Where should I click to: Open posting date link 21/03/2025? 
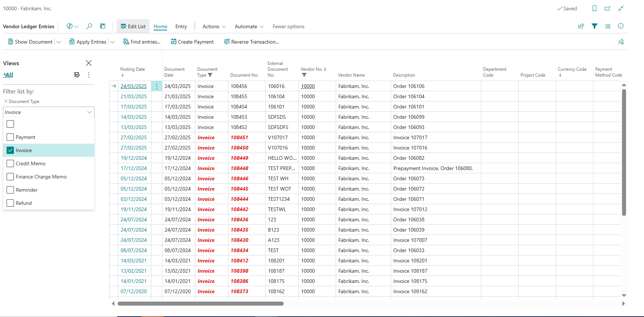[x=134, y=96]
